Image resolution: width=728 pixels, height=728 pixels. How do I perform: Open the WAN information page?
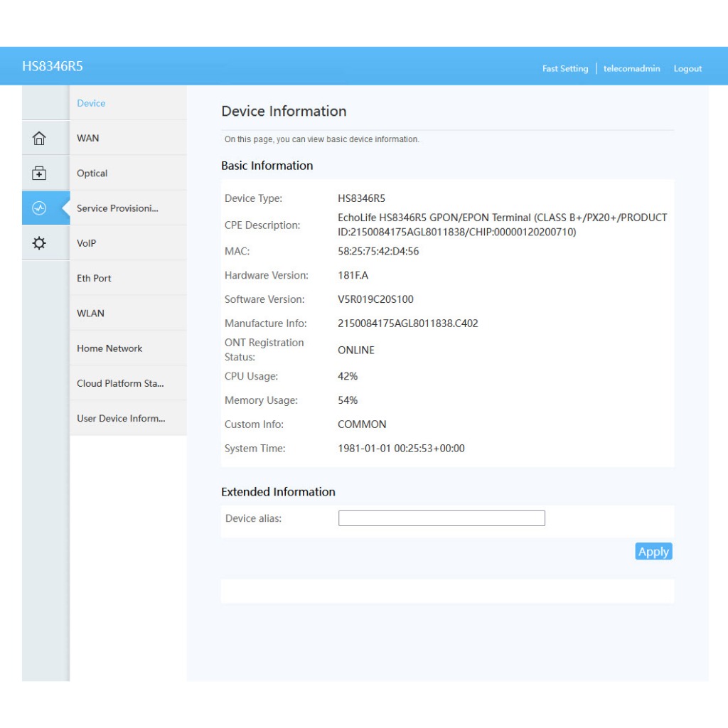click(x=88, y=138)
